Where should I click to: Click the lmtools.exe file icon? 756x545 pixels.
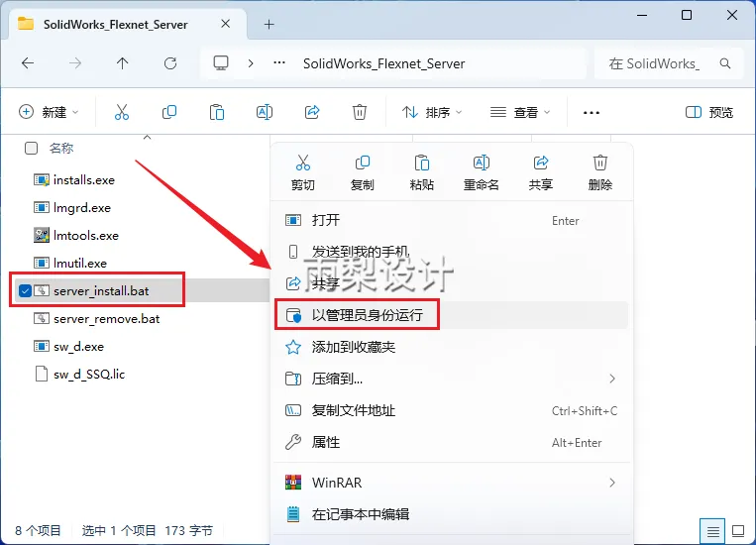point(42,236)
